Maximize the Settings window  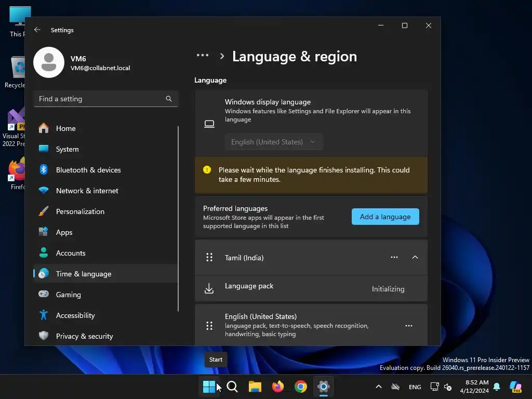pos(404,25)
